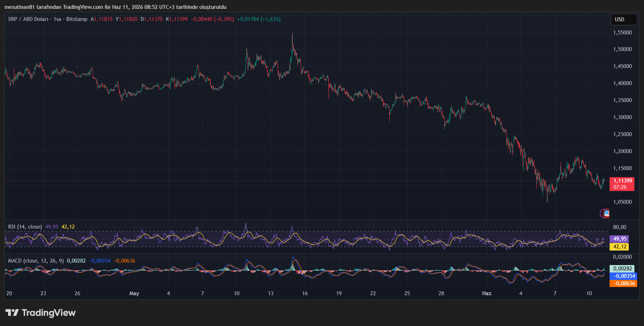Click the green +0,01784 (+1,63%) text
This screenshot has height=326, width=644.
click(259, 19)
